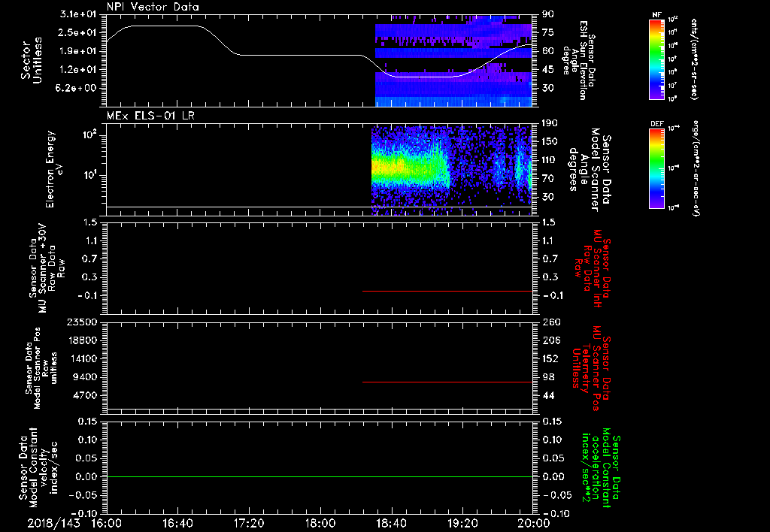Screen dimensions: 770x532
Task: Click the 18:40 time axis label
Action: point(391,523)
